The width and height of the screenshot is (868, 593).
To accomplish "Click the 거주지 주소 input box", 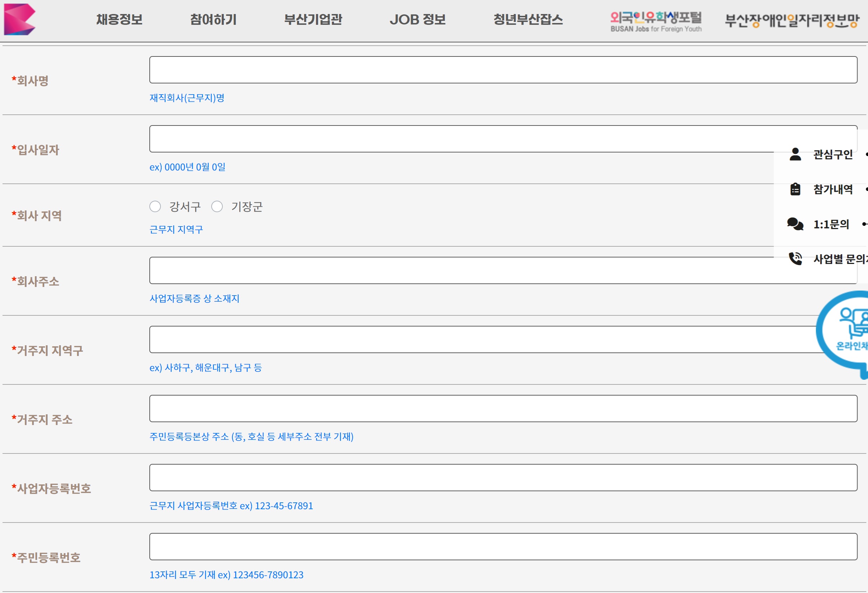I will tap(503, 409).
